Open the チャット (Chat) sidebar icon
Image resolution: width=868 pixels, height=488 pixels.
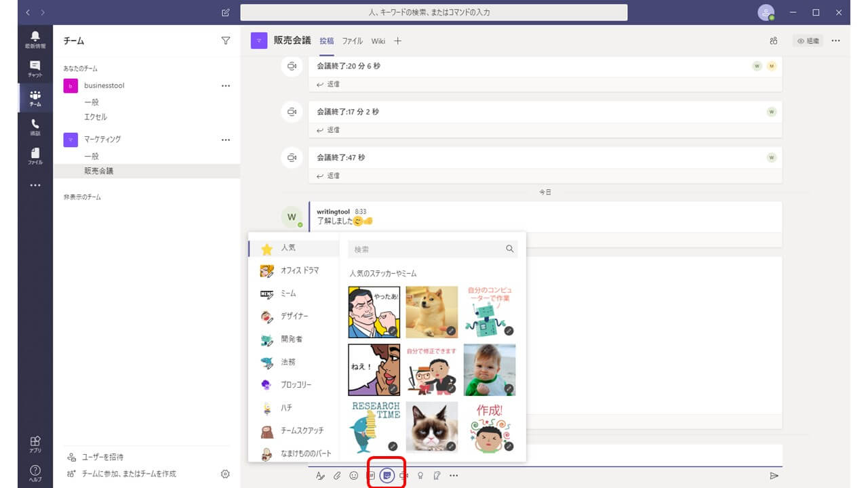pyautogui.click(x=35, y=68)
